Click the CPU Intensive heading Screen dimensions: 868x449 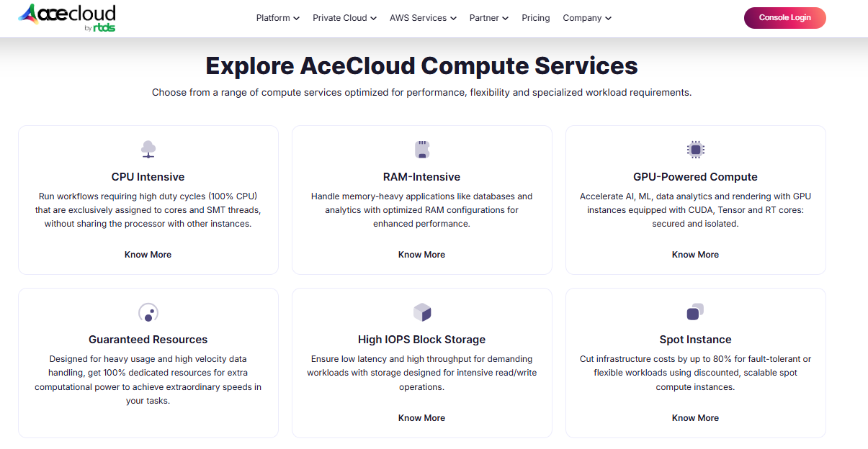click(148, 177)
